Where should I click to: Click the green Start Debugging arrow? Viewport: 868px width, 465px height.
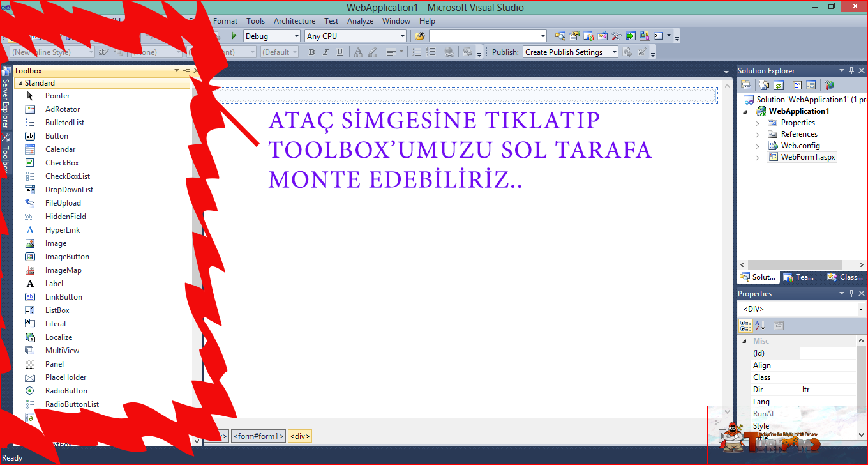point(234,36)
